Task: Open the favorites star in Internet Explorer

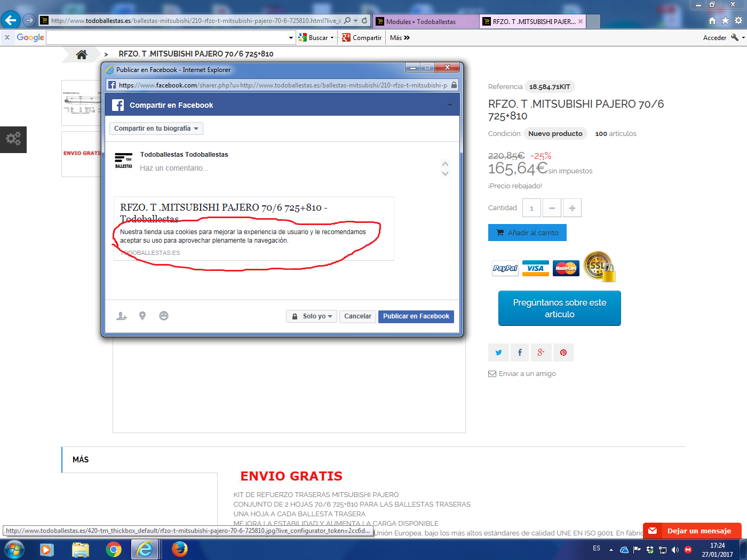Action: [725, 20]
